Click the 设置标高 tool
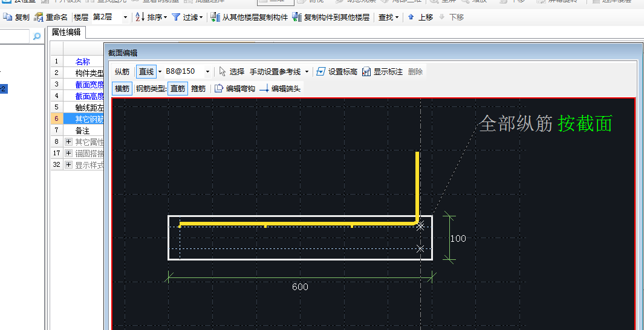Screen dimensions: 644x330 (x=337, y=72)
